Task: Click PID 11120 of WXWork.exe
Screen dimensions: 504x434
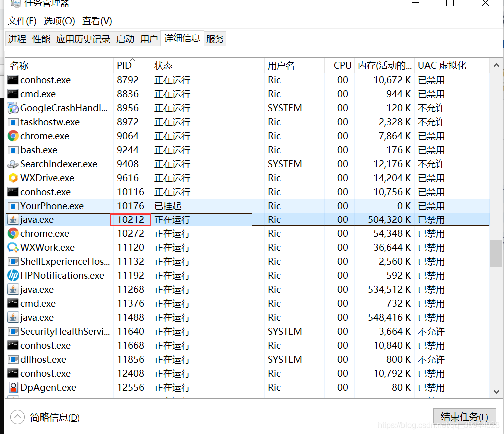Action: tap(131, 247)
